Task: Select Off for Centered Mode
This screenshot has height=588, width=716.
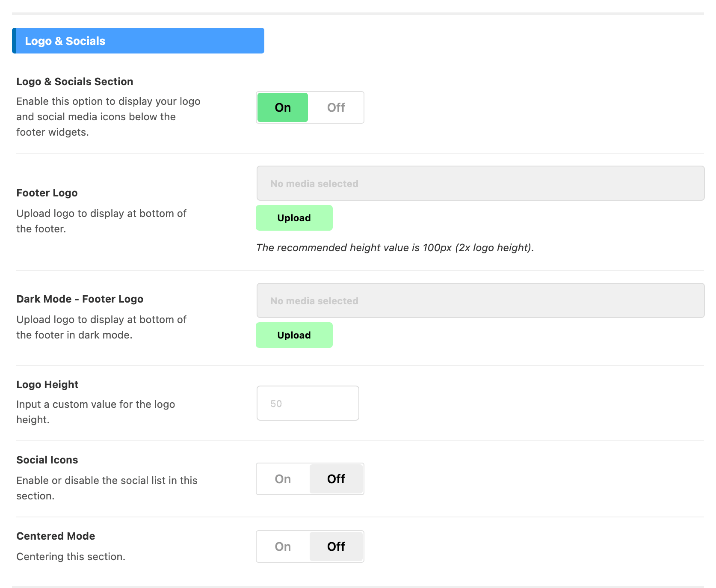Action: (336, 546)
